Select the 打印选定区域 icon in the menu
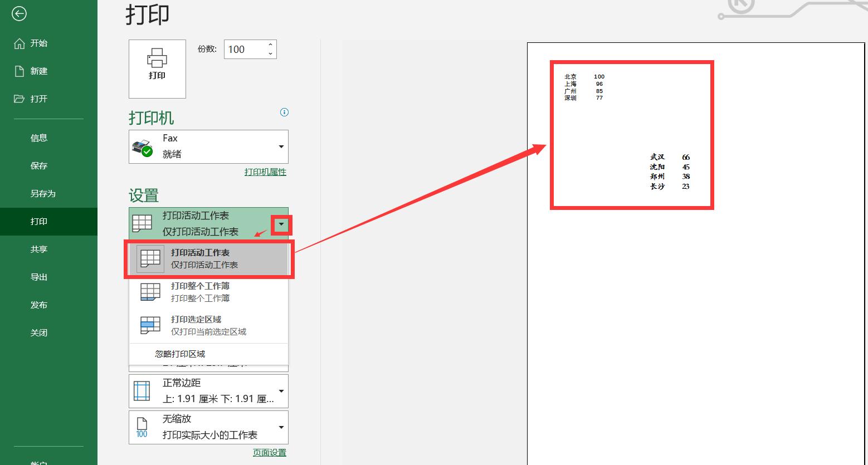This screenshot has width=868, height=465. coord(149,324)
